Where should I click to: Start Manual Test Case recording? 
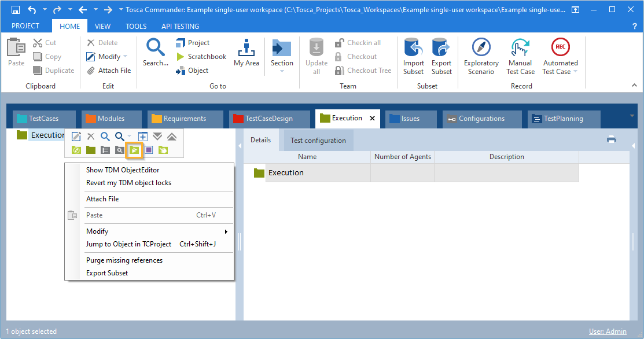click(520, 57)
